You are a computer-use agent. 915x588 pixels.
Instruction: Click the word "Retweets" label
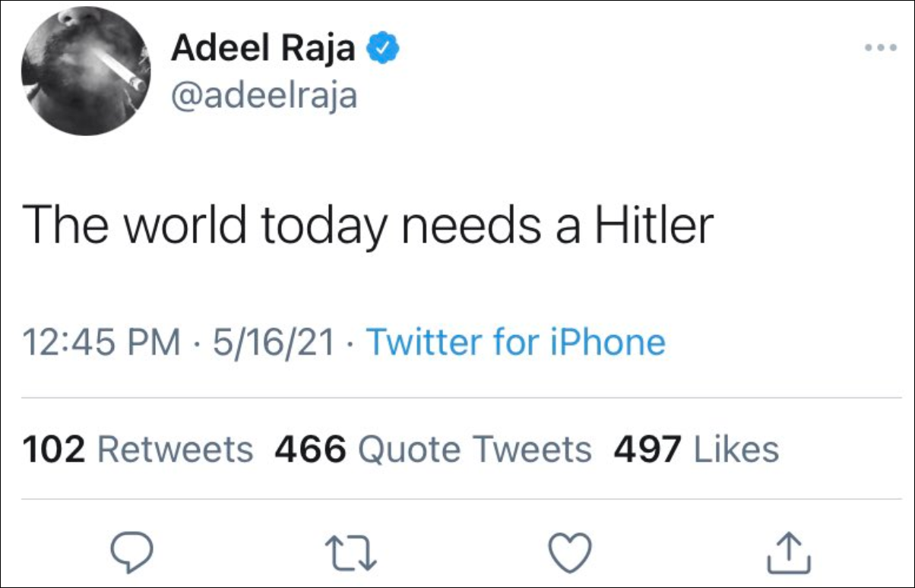[176, 449]
